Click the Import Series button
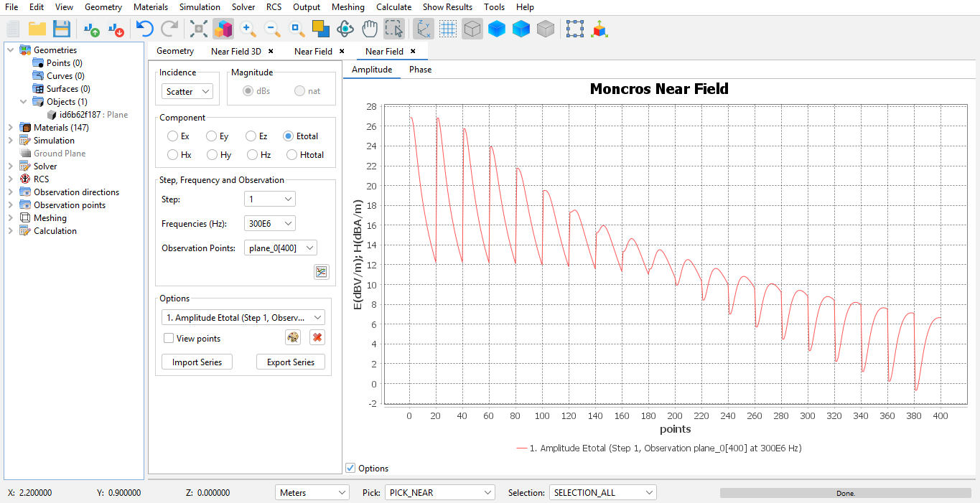 click(x=197, y=362)
